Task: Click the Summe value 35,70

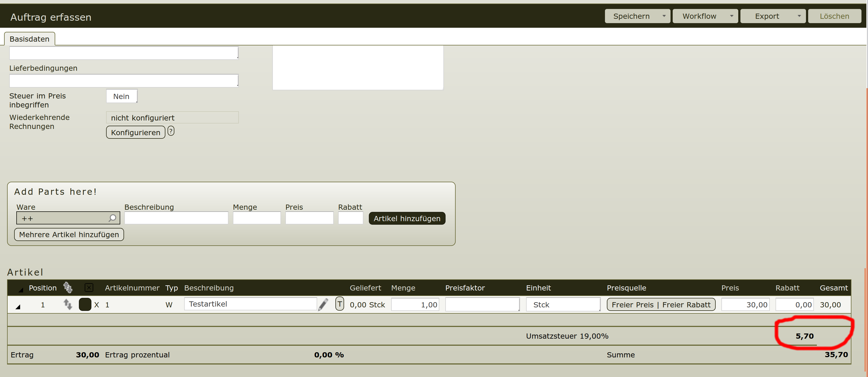Action: pos(836,355)
